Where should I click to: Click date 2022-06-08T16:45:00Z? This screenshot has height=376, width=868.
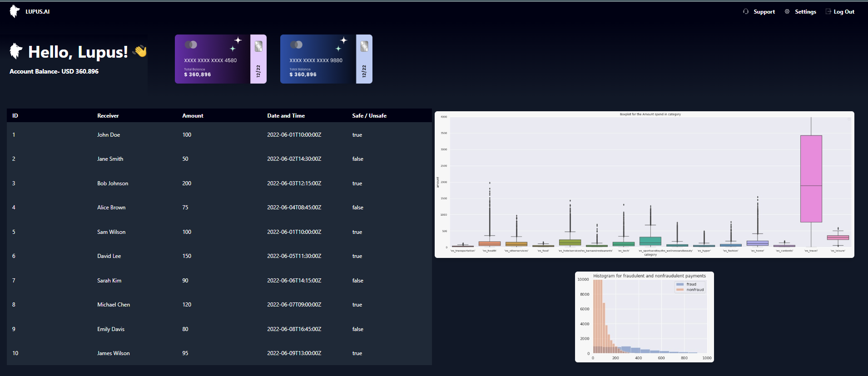[x=294, y=329]
